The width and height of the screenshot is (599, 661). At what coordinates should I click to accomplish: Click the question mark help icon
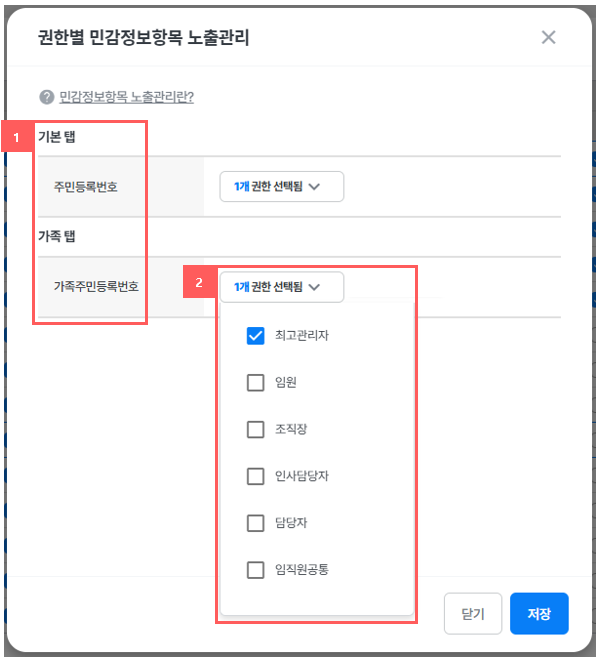47,97
